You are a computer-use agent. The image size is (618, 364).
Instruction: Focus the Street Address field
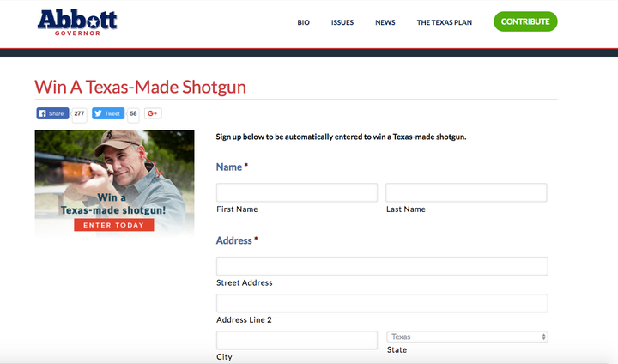pos(382,266)
